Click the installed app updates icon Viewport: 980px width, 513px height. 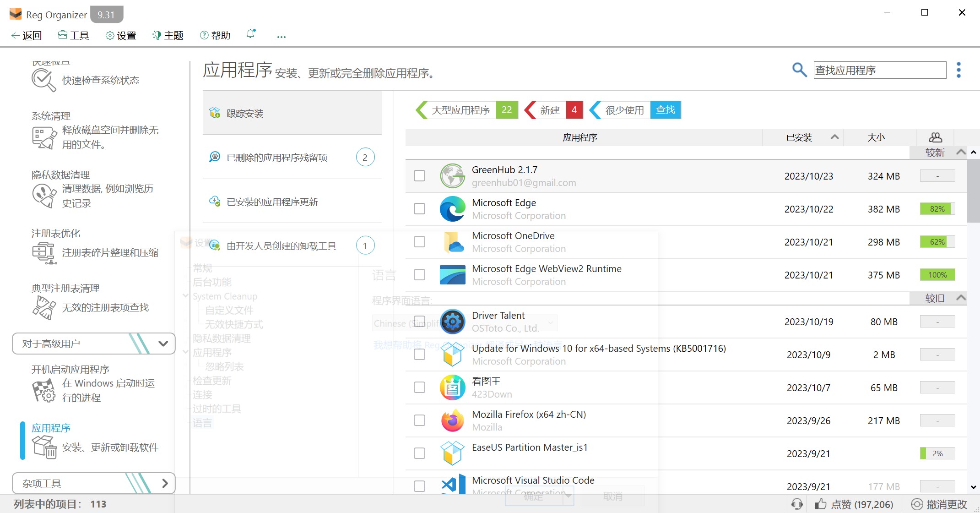pos(215,201)
